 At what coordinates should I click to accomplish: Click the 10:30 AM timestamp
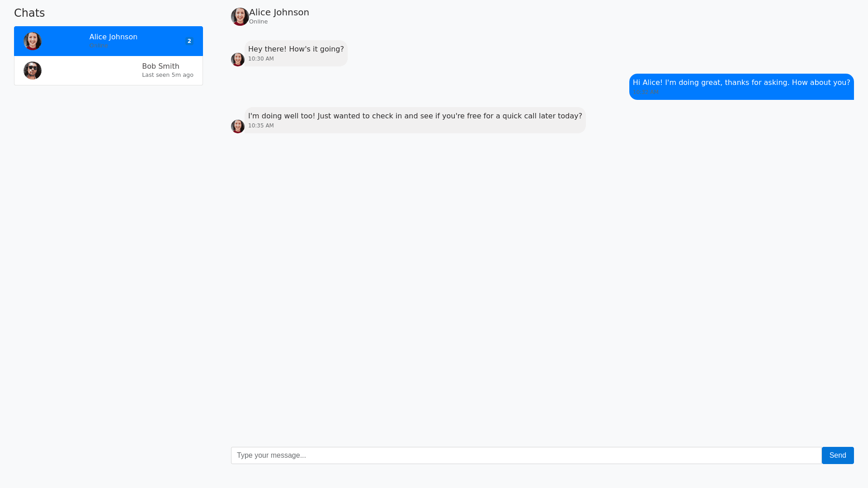point(261,59)
